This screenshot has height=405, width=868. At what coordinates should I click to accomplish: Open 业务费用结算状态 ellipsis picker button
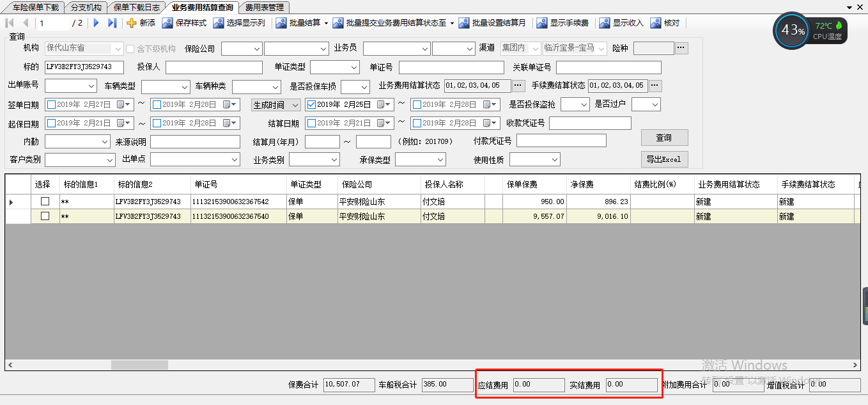(x=518, y=86)
